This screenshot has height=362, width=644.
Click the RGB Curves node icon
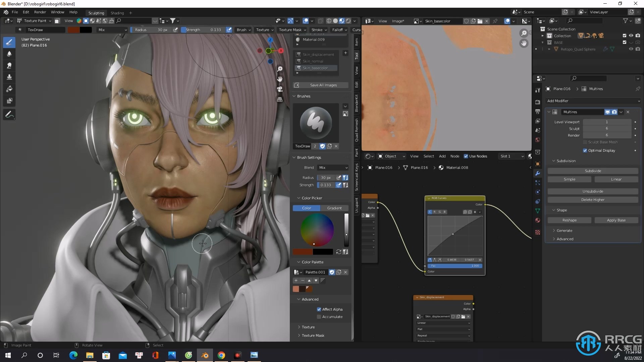(x=428, y=197)
